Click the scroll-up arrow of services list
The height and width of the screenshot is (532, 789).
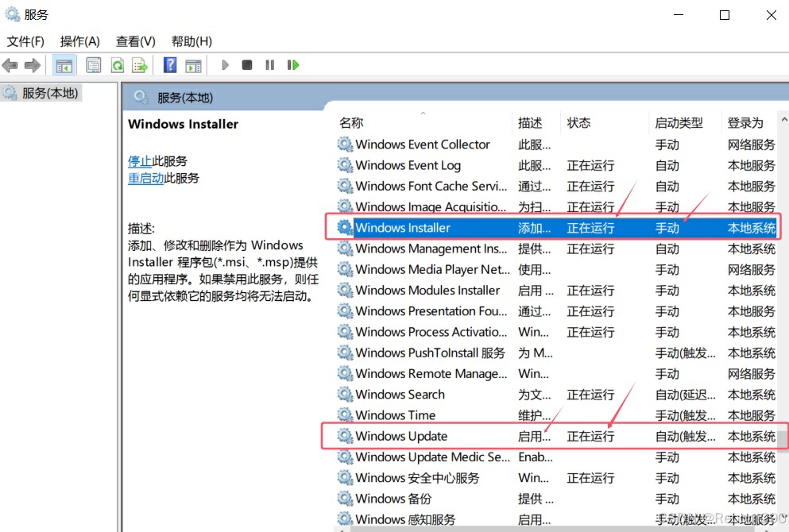(x=783, y=120)
